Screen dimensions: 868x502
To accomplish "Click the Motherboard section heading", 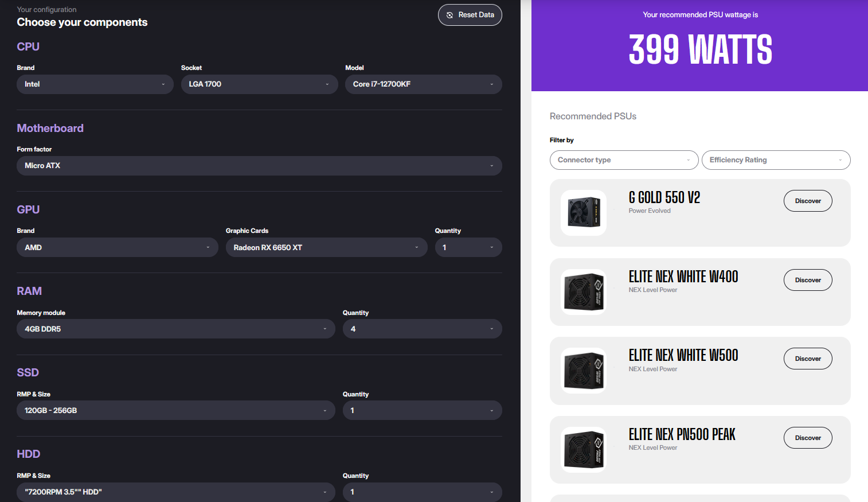I will click(x=50, y=129).
